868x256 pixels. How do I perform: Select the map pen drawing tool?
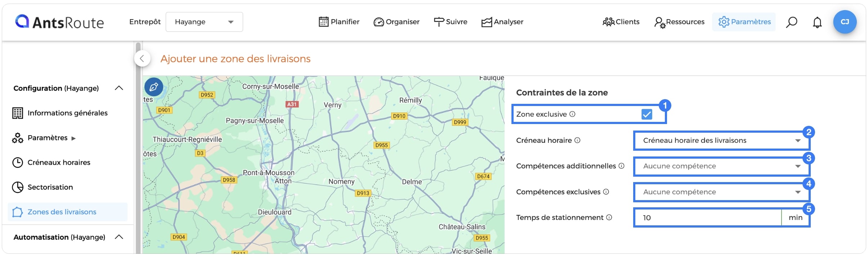154,87
